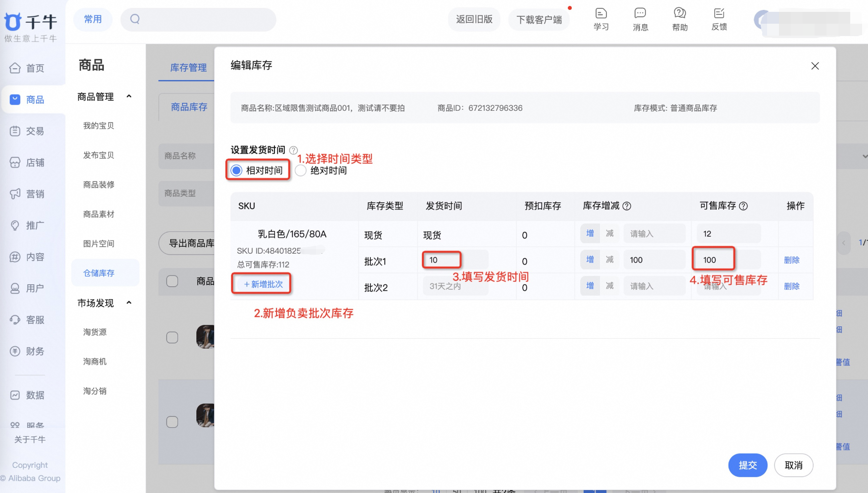Click the 新增批次 link
The width and height of the screenshot is (868, 493).
click(263, 284)
